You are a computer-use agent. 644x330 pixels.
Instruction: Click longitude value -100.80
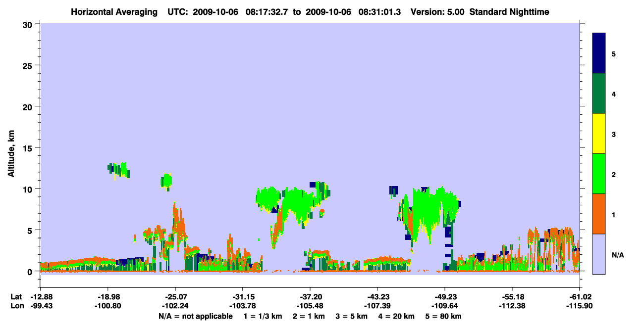tap(107, 306)
